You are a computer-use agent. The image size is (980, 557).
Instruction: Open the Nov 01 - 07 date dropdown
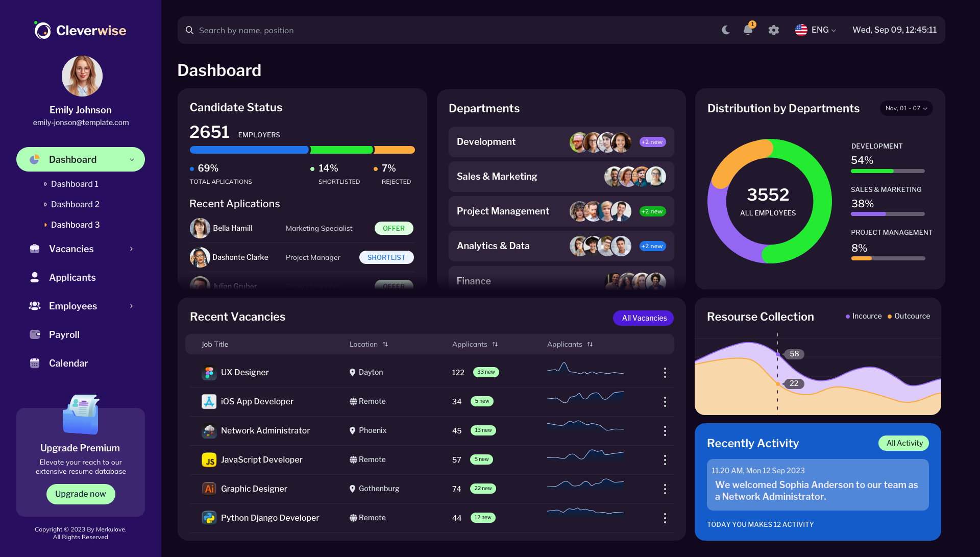click(906, 108)
